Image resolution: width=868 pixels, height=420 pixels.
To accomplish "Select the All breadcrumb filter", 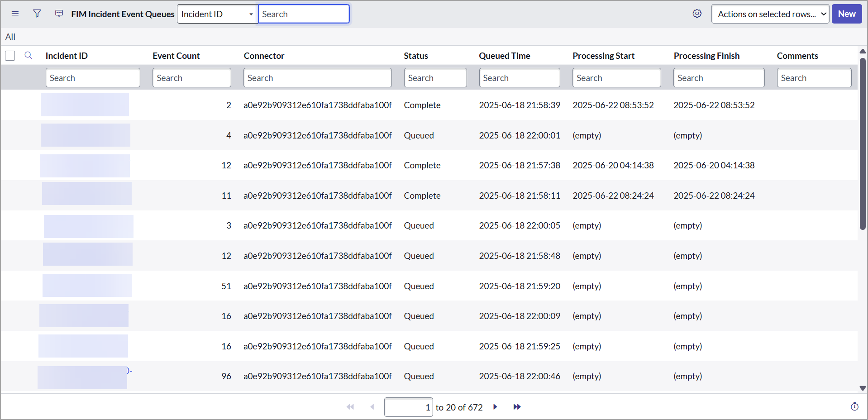I will click(x=10, y=37).
